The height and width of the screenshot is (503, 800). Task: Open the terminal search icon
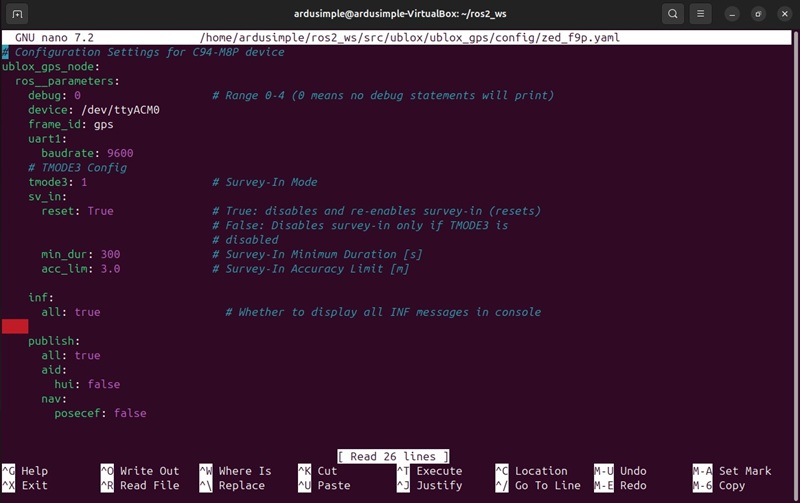tap(673, 14)
